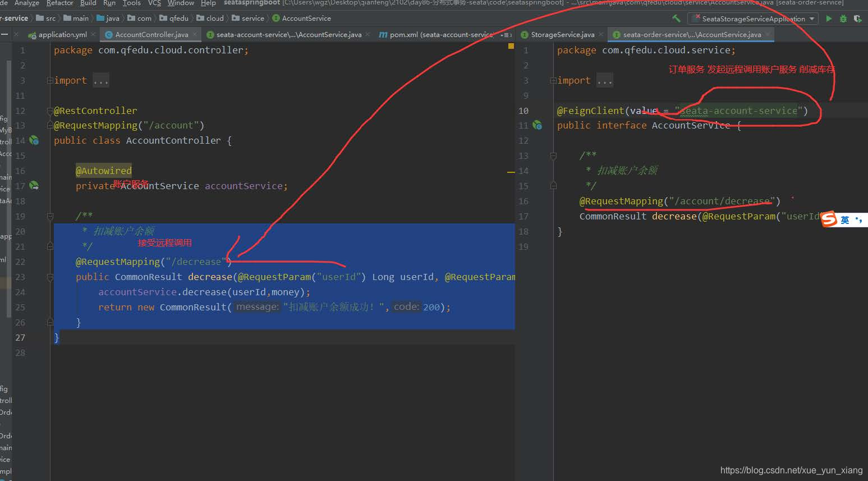Open the VCS menu

pos(154,3)
